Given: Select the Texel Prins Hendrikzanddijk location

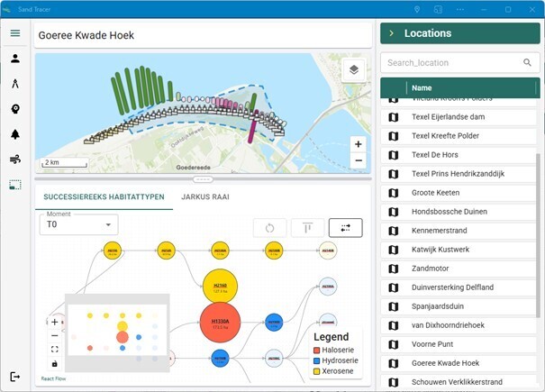Looking at the screenshot, I should point(459,174).
